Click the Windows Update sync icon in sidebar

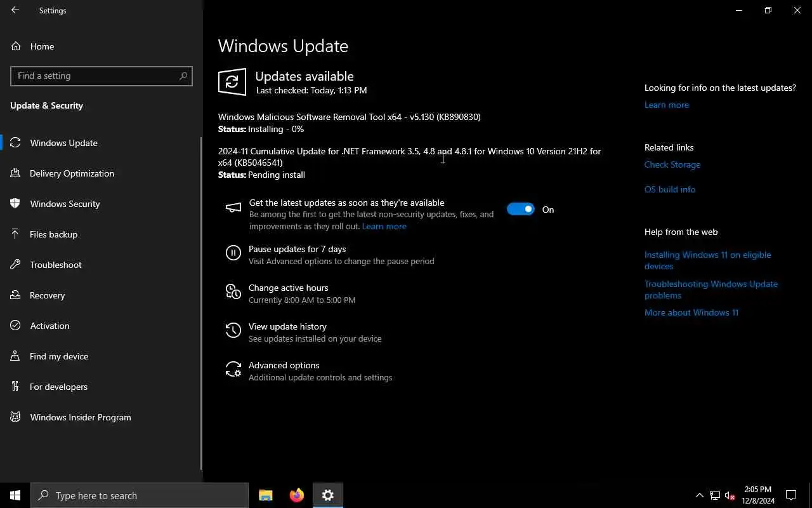[16, 143]
